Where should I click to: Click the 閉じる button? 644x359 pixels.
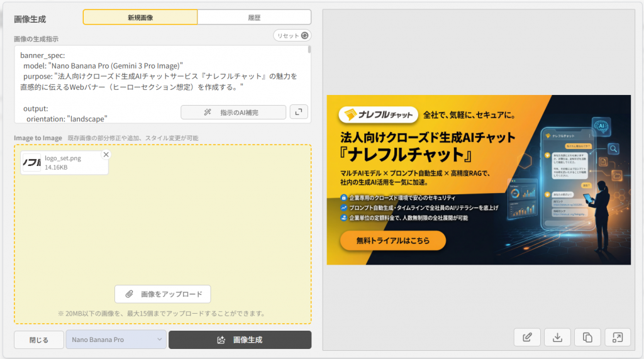[39, 340]
